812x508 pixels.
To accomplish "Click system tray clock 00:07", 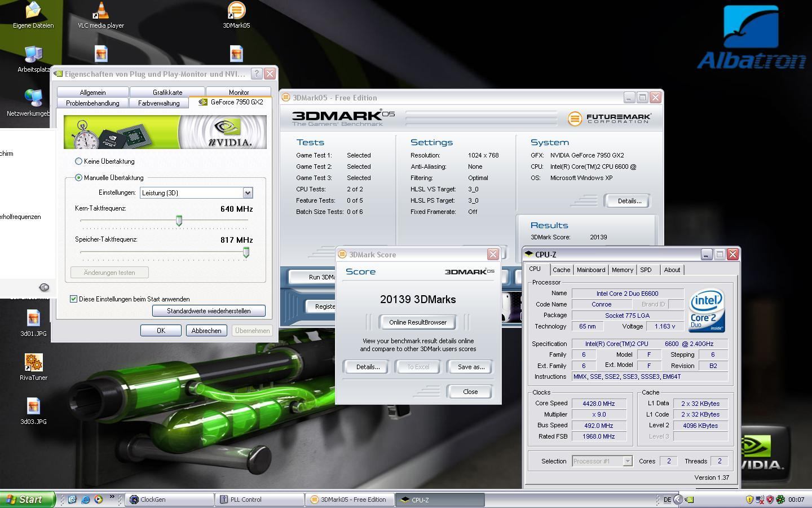I will click(x=796, y=500).
